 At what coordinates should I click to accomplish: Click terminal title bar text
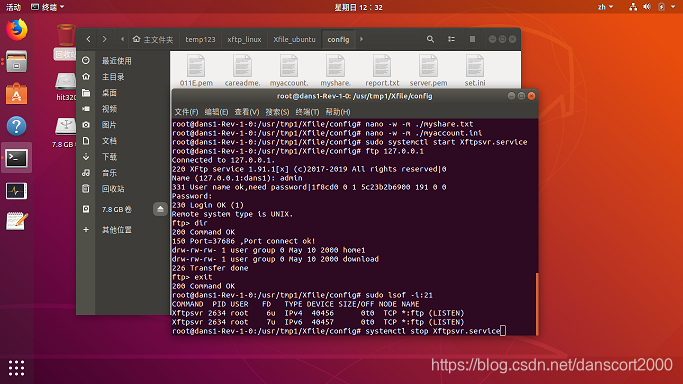(355, 96)
